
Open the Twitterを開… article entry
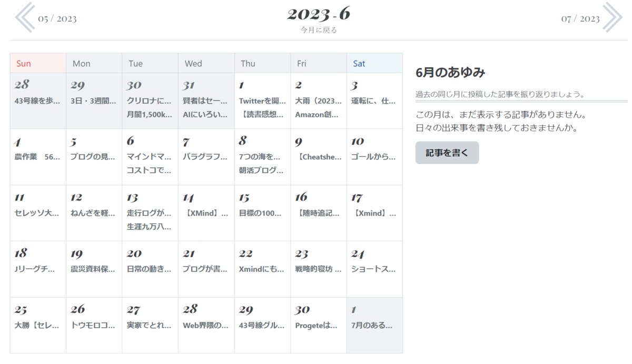point(262,101)
